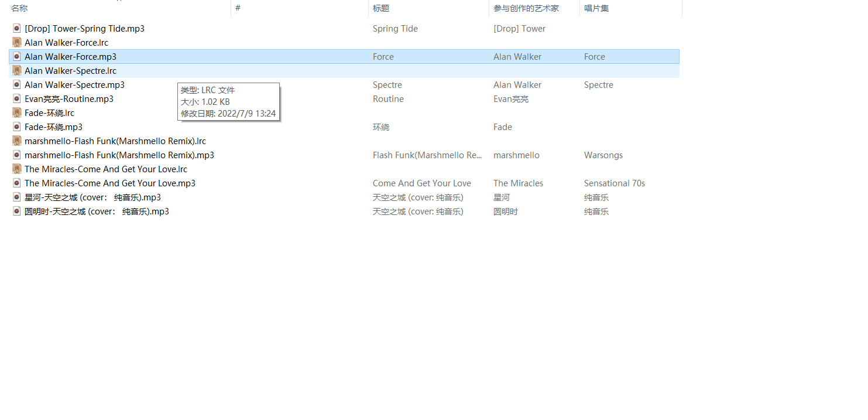Click the mp3 icon of Fade-环绕.mp3
The image size is (868, 420).
pyautogui.click(x=17, y=127)
